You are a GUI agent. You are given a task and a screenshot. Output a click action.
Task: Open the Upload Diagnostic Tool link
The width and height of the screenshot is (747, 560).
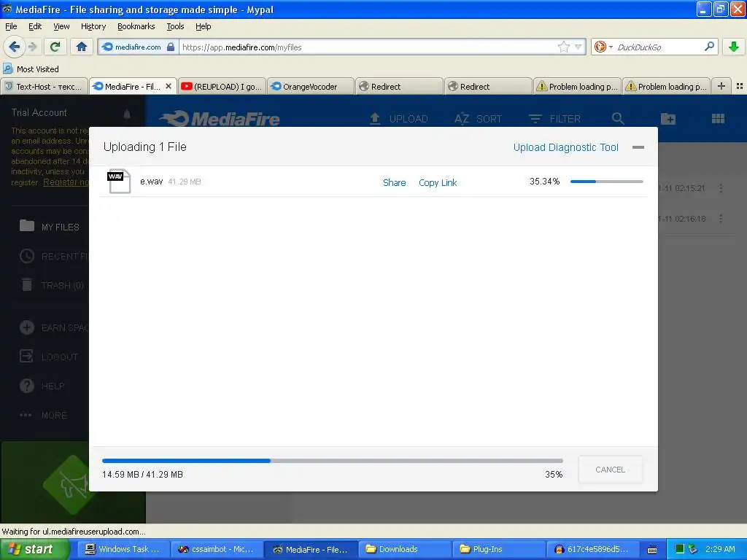(x=565, y=147)
